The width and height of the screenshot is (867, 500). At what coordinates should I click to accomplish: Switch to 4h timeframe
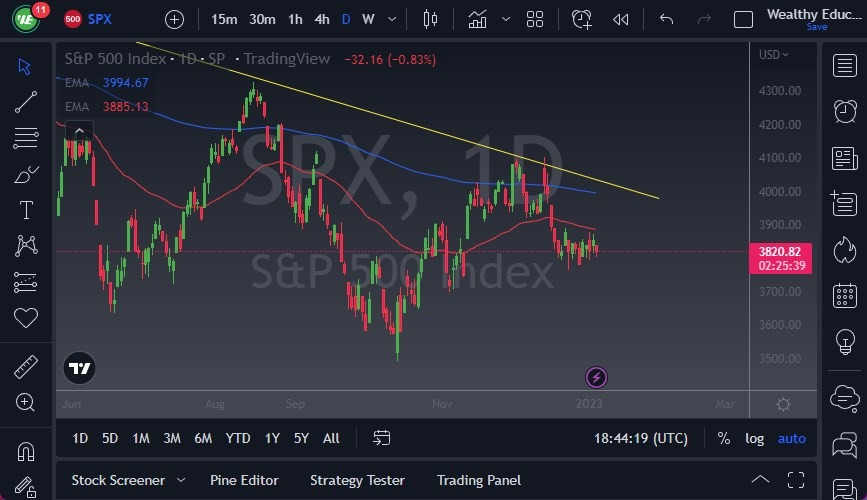click(322, 20)
